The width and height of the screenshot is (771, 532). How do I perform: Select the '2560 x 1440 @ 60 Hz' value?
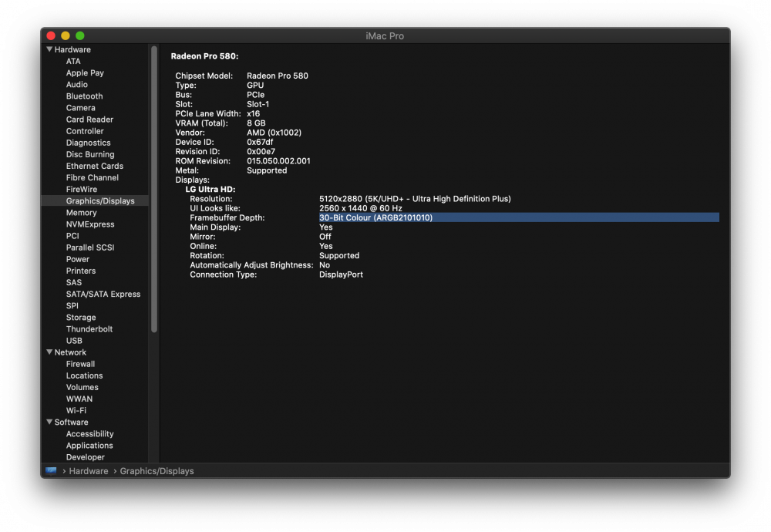click(360, 208)
